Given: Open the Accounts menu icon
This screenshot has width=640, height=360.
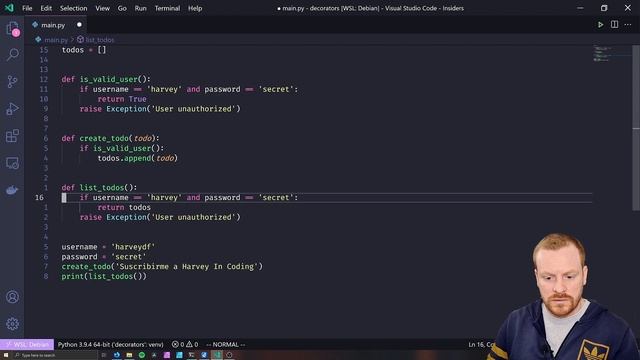Looking at the screenshot, I should click(13, 297).
